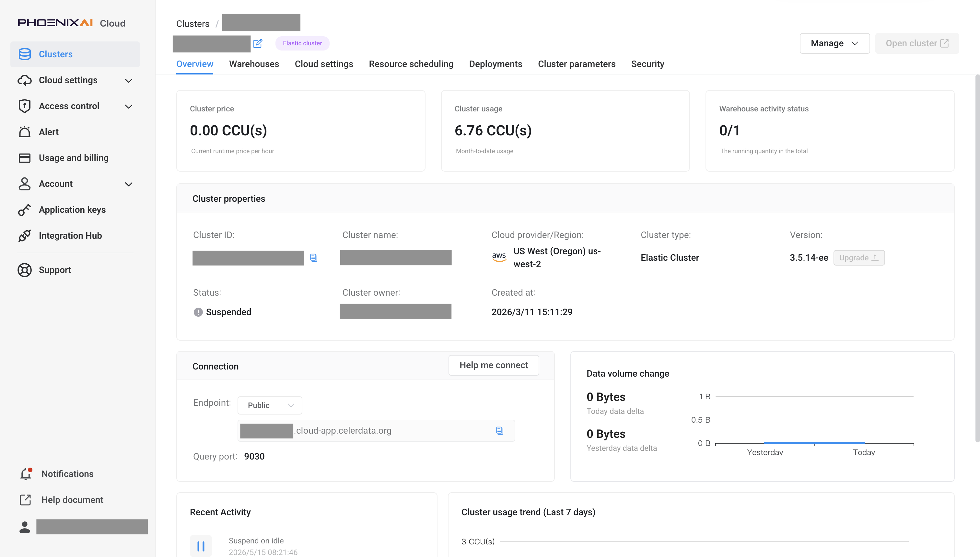Click the Integration Hub plug icon

click(25, 235)
